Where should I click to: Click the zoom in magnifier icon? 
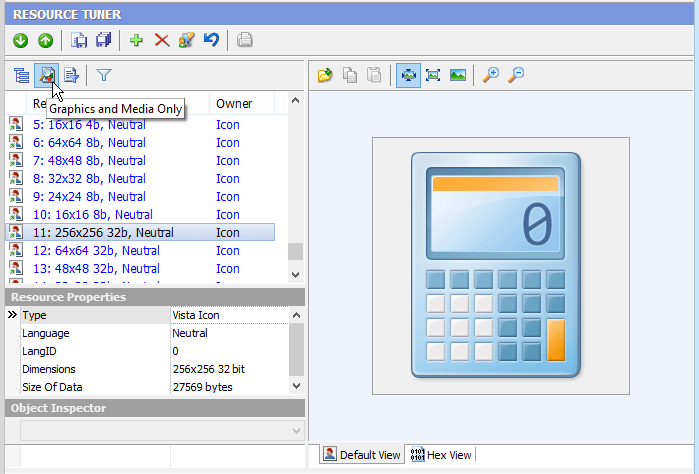pos(491,75)
